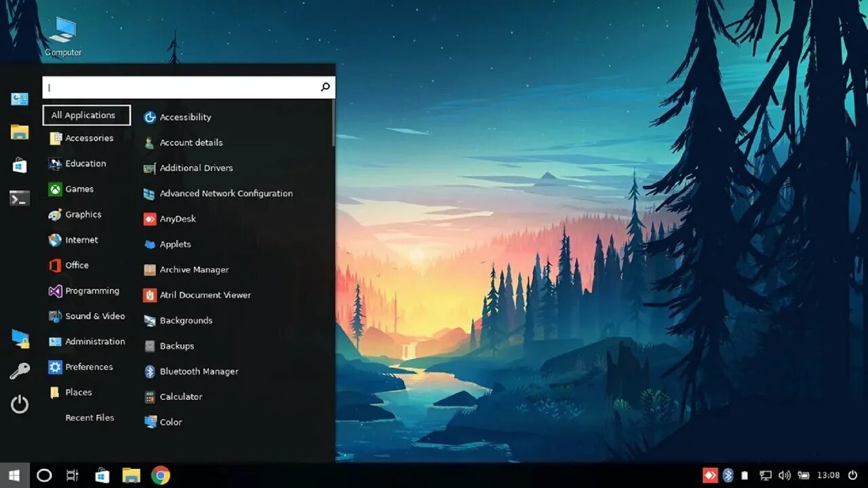Open the Backgrounds settings
The image size is (868, 488).
[x=185, y=320]
